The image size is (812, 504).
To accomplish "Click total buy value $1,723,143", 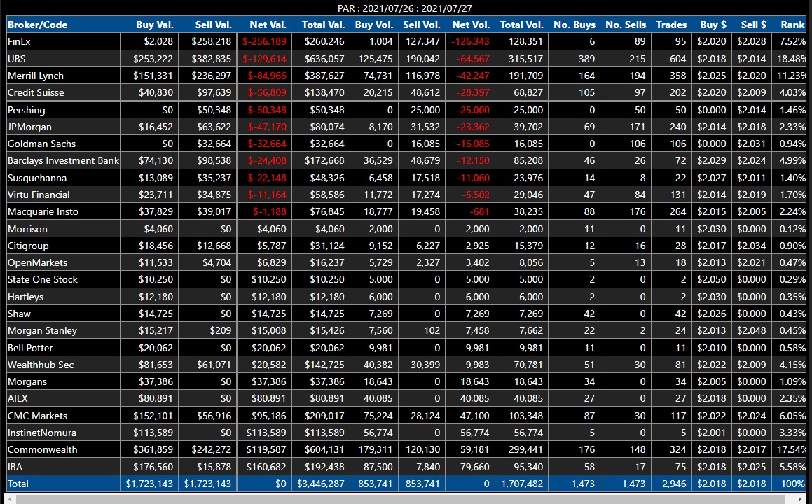I will click(149, 484).
